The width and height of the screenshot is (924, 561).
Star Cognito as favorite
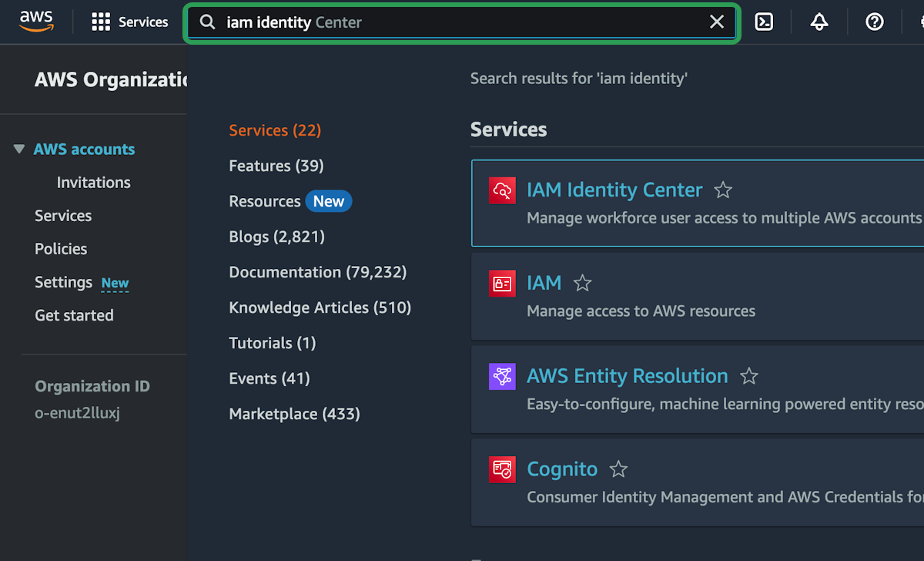[618, 469]
